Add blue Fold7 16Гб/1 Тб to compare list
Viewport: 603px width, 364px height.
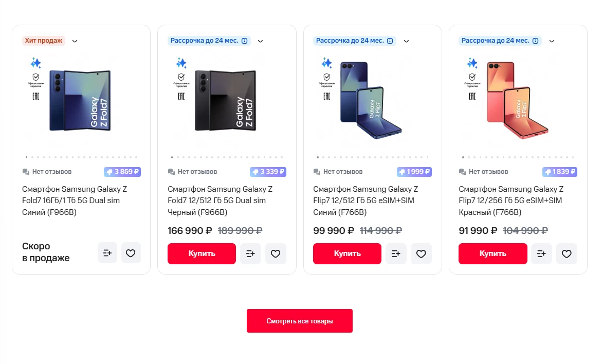click(107, 253)
